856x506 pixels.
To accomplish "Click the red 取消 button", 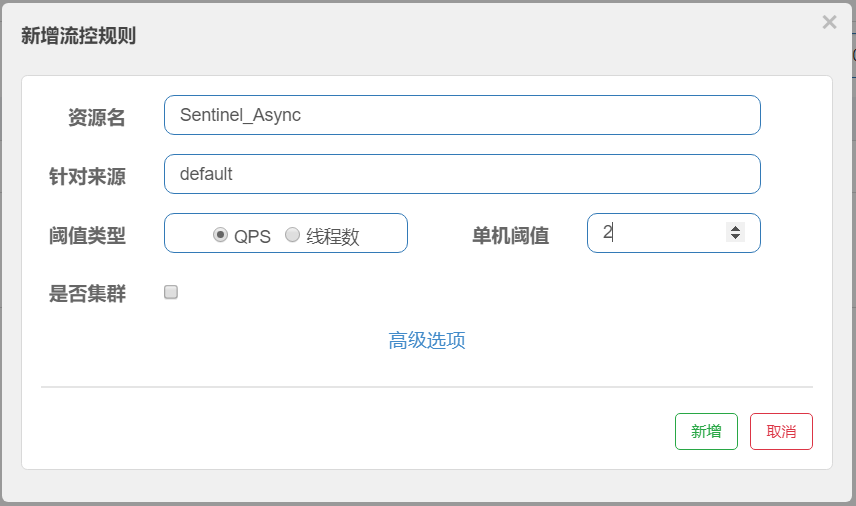I will (781, 432).
